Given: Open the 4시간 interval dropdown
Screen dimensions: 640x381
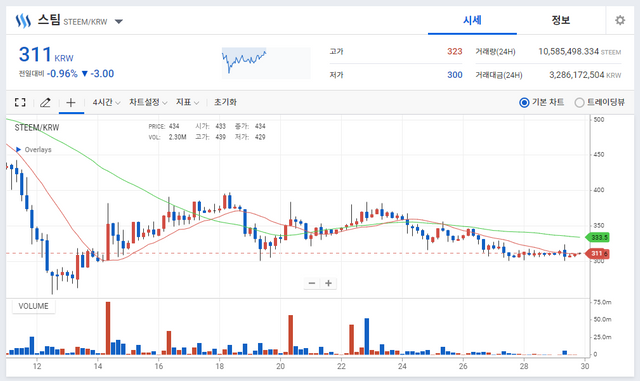Looking at the screenshot, I should click(x=106, y=102).
